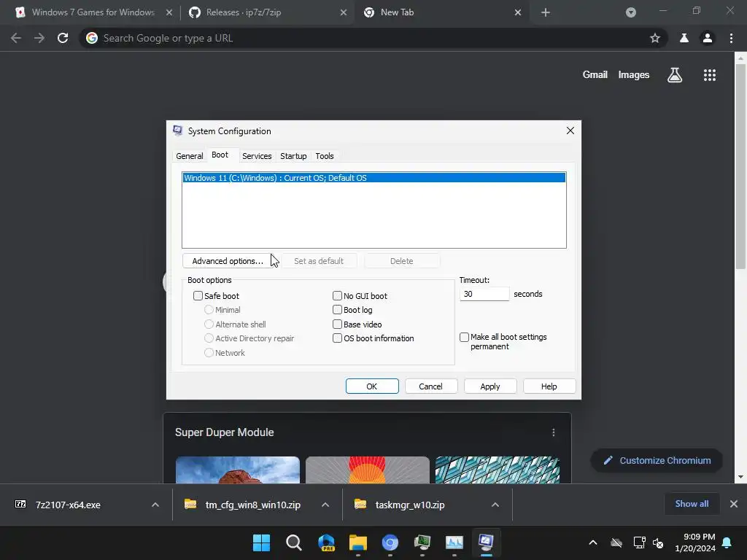Click the Timeout seconds field
This screenshot has width=747, height=560.
click(x=484, y=294)
